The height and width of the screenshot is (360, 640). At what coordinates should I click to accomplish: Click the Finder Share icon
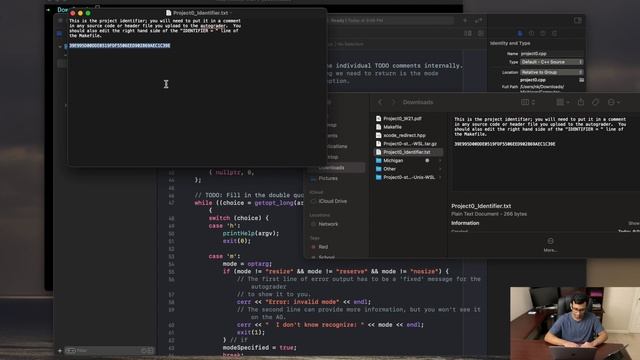[581, 102]
